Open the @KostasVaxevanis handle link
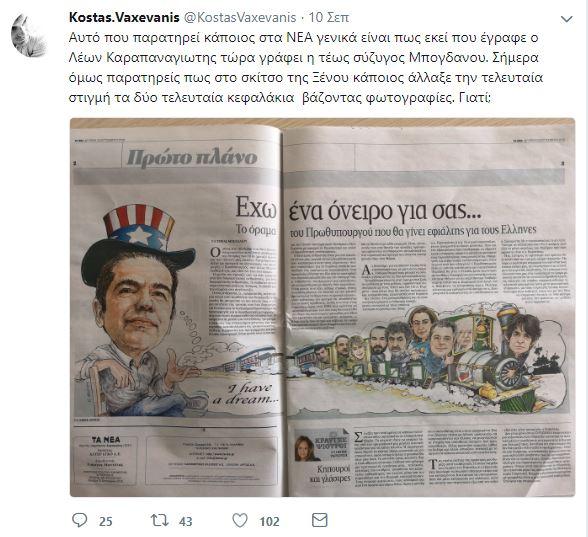 (x=240, y=17)
